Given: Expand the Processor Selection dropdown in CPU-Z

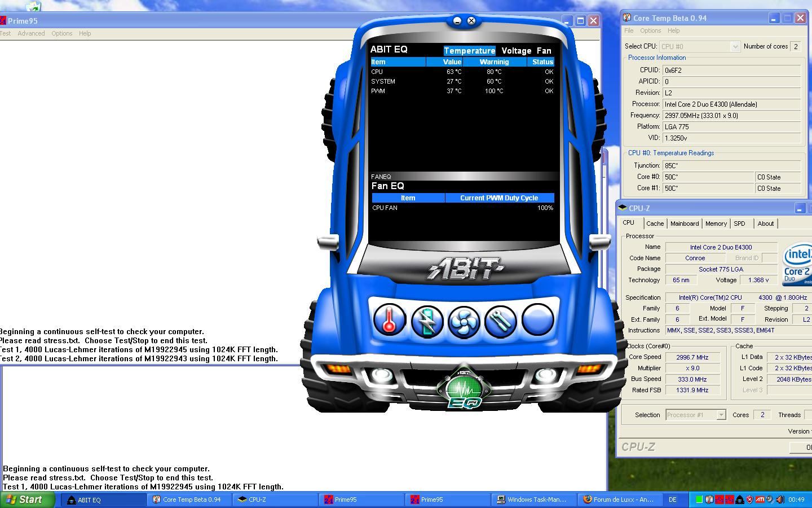Looking at the screenshot, I should [x=721, y=415].
